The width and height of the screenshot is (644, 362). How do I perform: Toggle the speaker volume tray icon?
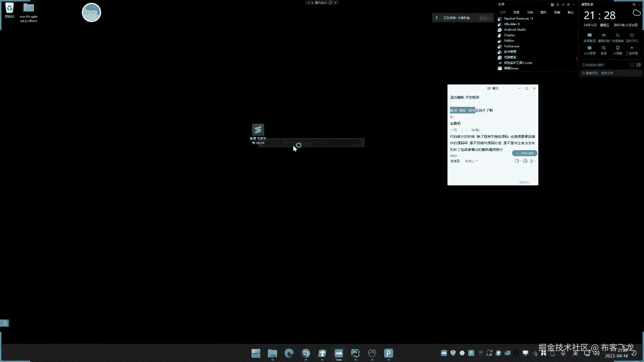[x=596, y=353]
